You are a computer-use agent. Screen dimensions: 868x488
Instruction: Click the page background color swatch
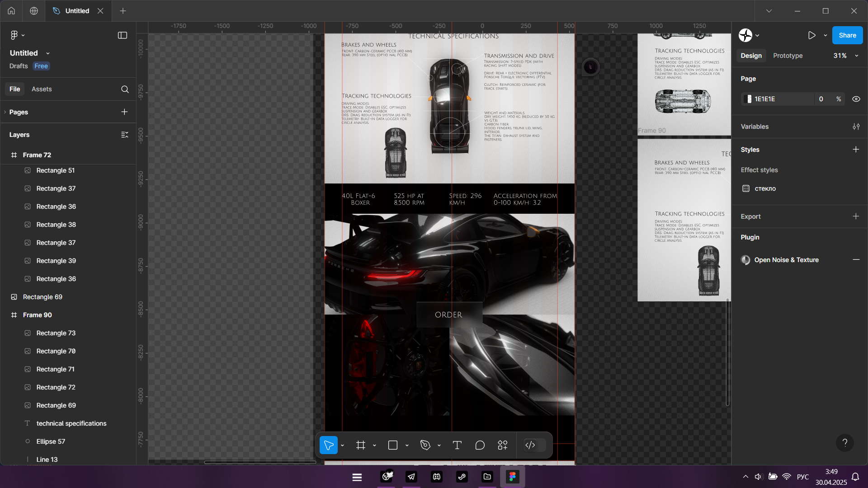point(749,99)
